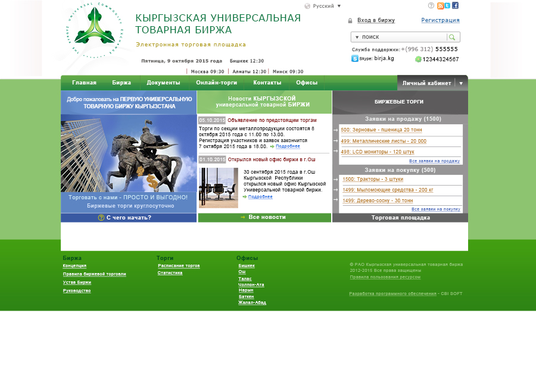Click the Заявки на продажу (1500) header

click(x=403, y=119)
